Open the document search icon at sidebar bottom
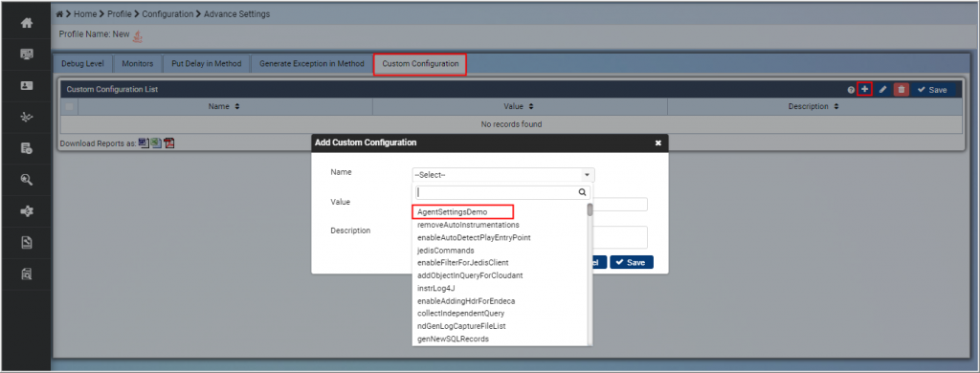Screen dimensions: 980x373 click(26, 274)
